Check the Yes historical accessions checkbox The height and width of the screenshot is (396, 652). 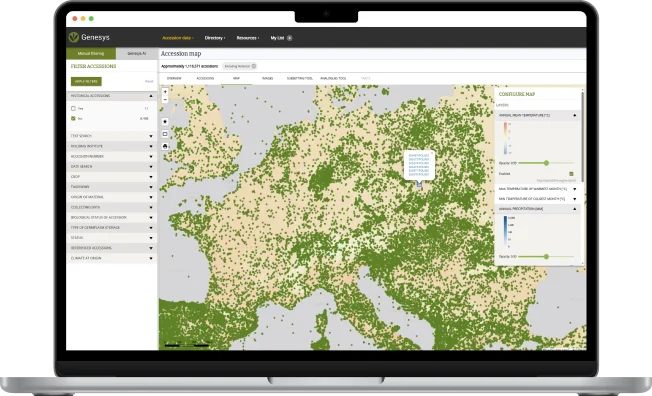(x=73, y=109)
